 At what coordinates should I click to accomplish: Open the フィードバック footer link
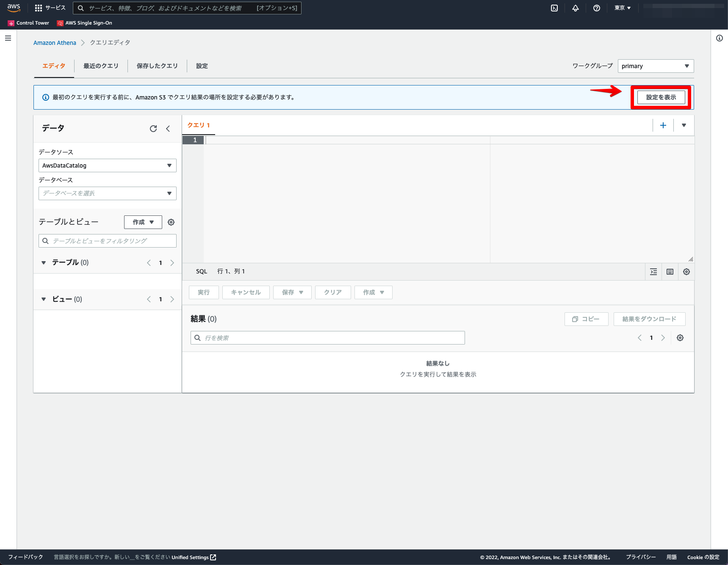point(26,557)
